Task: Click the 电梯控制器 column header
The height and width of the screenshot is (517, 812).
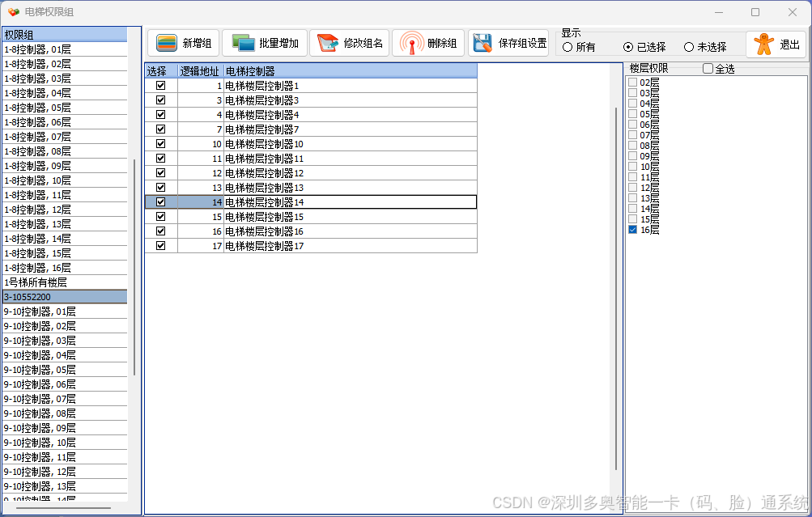Action: (x=350, y=71)
